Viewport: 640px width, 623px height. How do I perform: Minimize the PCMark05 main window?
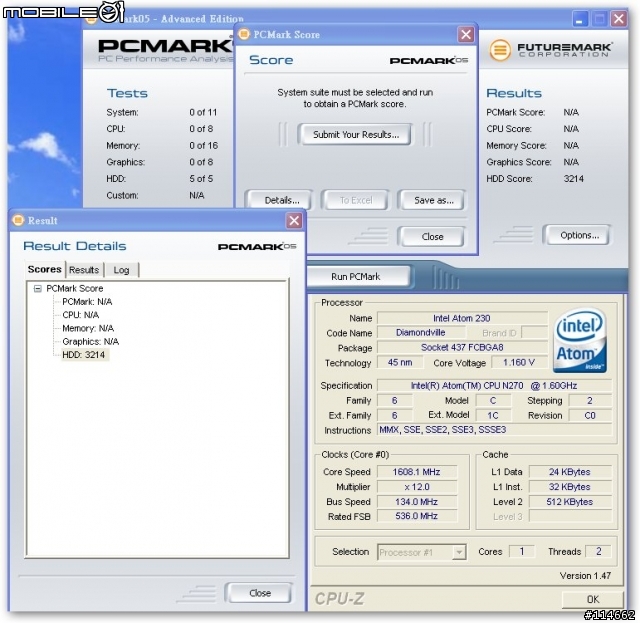point(580,19)
